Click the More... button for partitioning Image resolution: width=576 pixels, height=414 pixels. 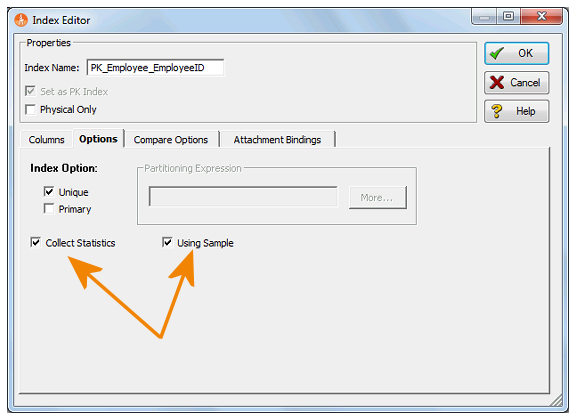[378, 198]
